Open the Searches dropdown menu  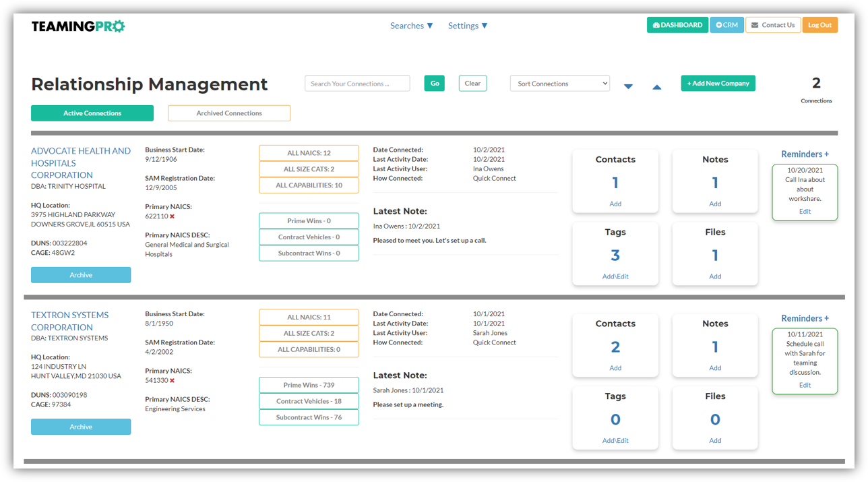[x=412, y=26]
